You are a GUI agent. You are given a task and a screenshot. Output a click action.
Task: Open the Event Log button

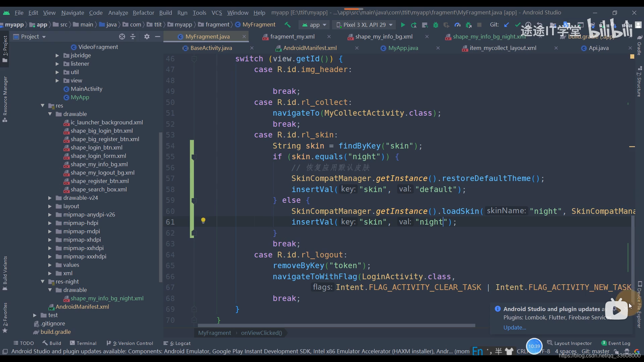616,343
